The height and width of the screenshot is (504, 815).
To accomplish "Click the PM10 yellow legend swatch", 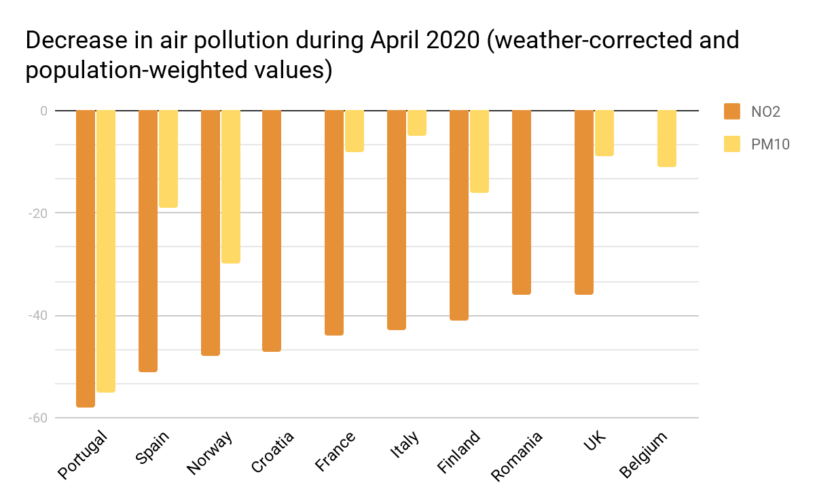I will click(x=731, y=144).
